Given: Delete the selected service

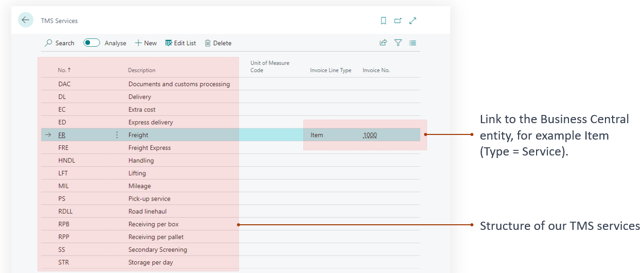Looking at the screenshot, I should [x=218, y=43].
